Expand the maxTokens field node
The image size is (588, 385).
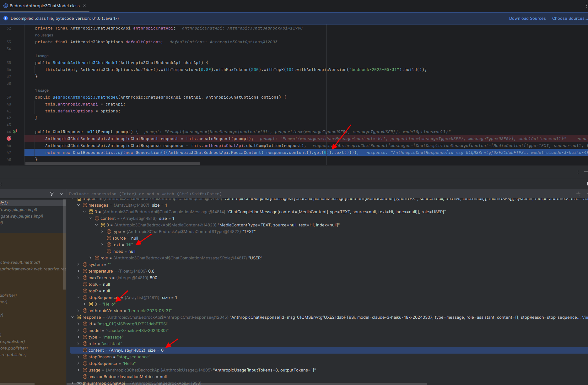(x=78, y=278)
